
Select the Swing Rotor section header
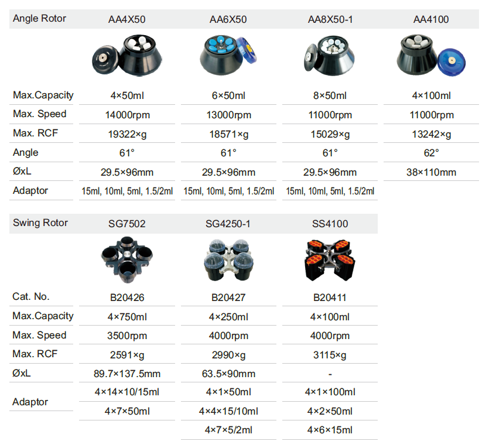(40, 223)
